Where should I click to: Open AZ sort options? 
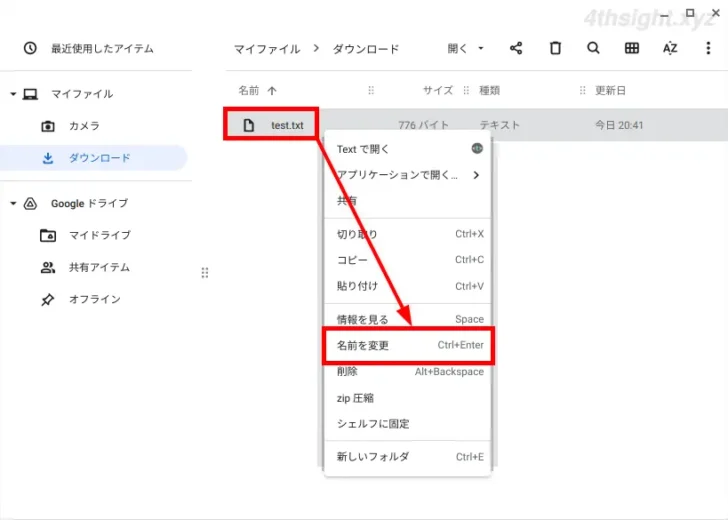(x=670, y=48)
